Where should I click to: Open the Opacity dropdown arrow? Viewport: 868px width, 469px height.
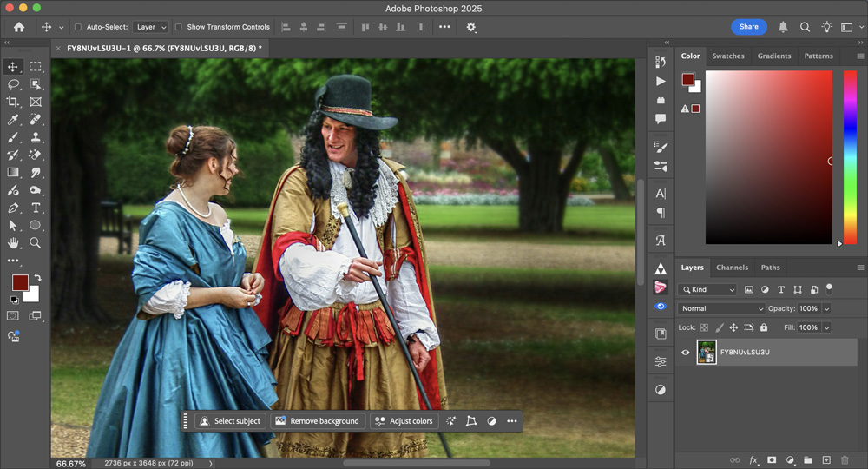(827, 309)
